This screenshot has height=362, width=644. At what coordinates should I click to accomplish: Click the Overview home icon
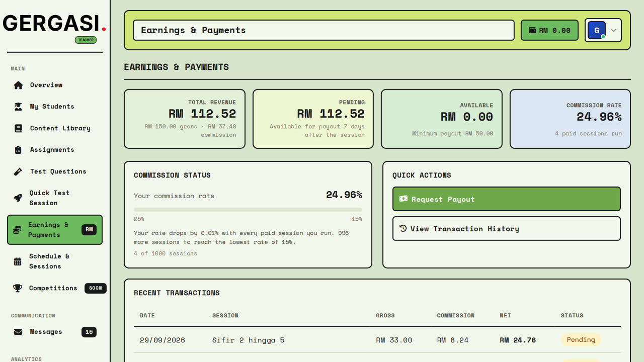point(18,85)
